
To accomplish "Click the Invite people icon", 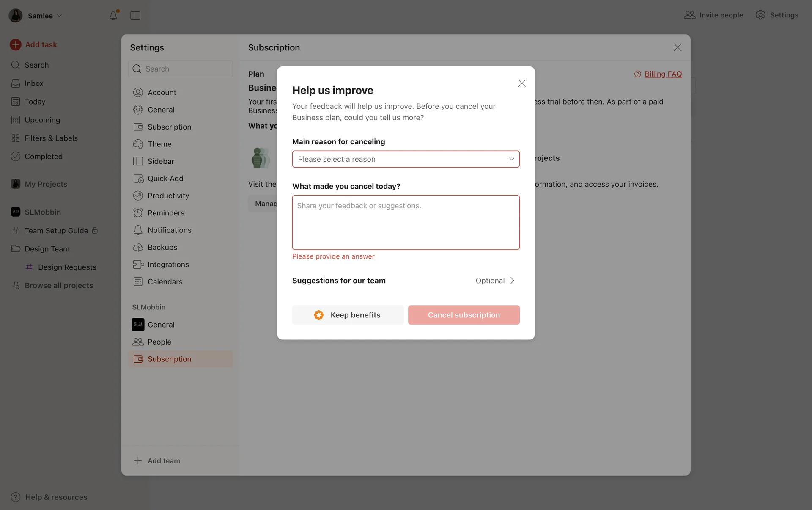I will click(x=689, y=15).
